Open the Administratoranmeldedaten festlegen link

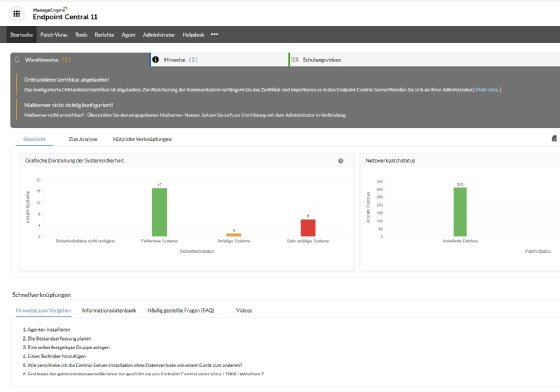pos(146,374)
